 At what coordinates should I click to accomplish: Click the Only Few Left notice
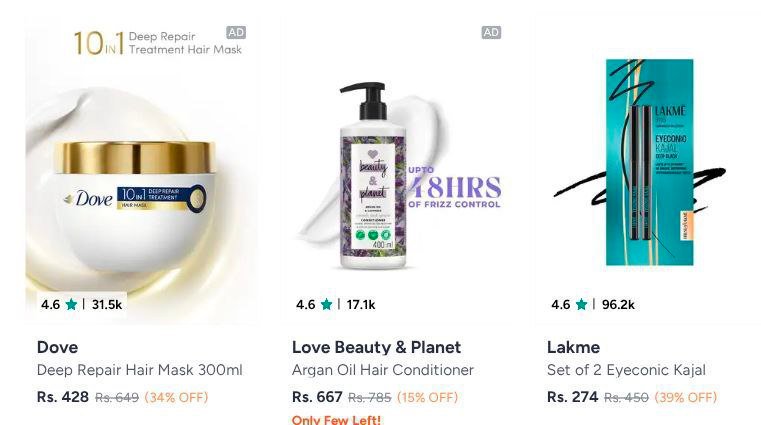pyautogui.click(x=336, y=419)
